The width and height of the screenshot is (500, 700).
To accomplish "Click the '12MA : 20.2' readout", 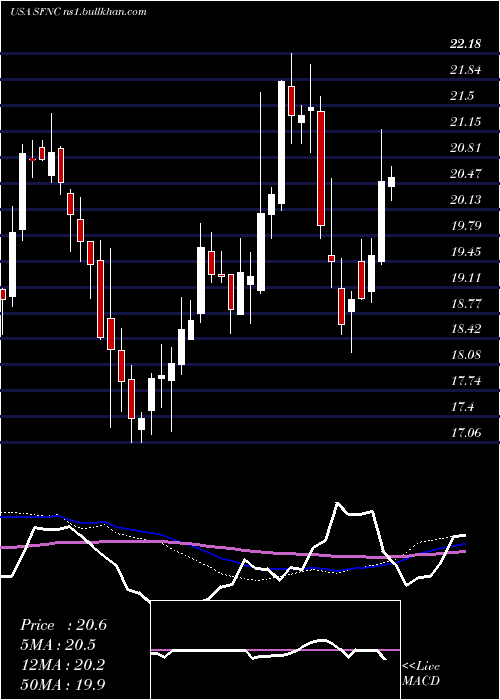I will point(62,664).
